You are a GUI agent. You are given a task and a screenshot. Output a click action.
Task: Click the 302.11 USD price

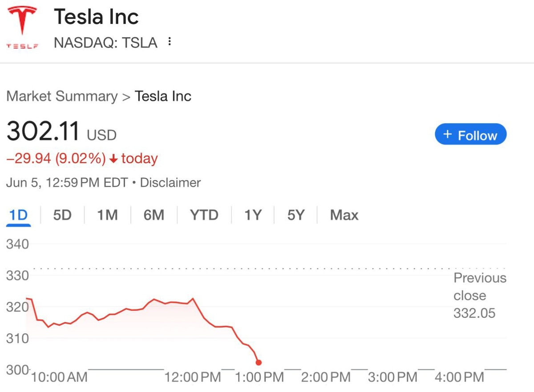pyautogui.click(x=61, y=132)
